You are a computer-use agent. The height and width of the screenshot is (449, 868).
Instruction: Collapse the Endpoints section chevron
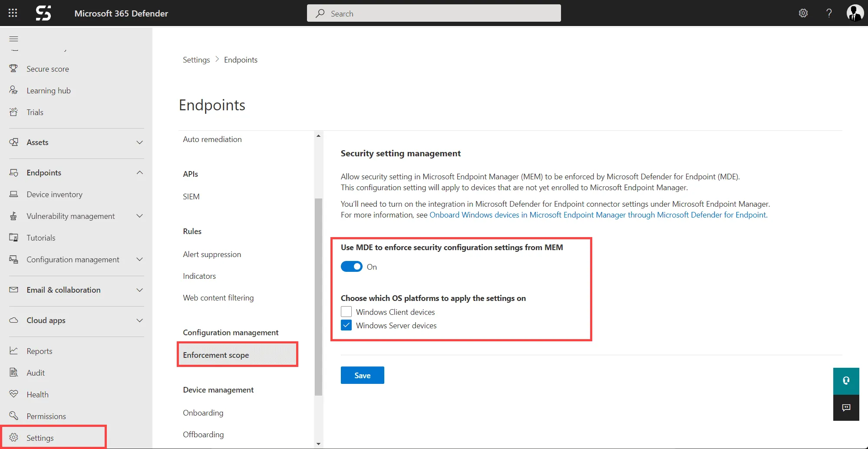click(x=139, y=172)
